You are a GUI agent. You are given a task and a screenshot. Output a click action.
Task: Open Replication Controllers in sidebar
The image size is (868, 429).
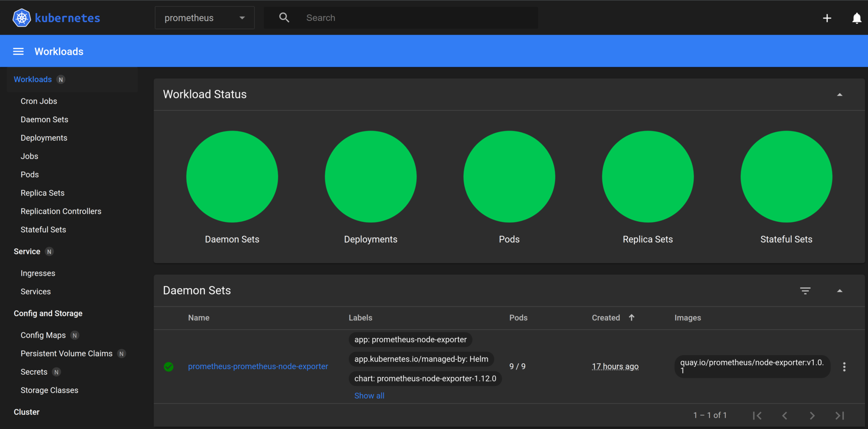tap(61, 211)
